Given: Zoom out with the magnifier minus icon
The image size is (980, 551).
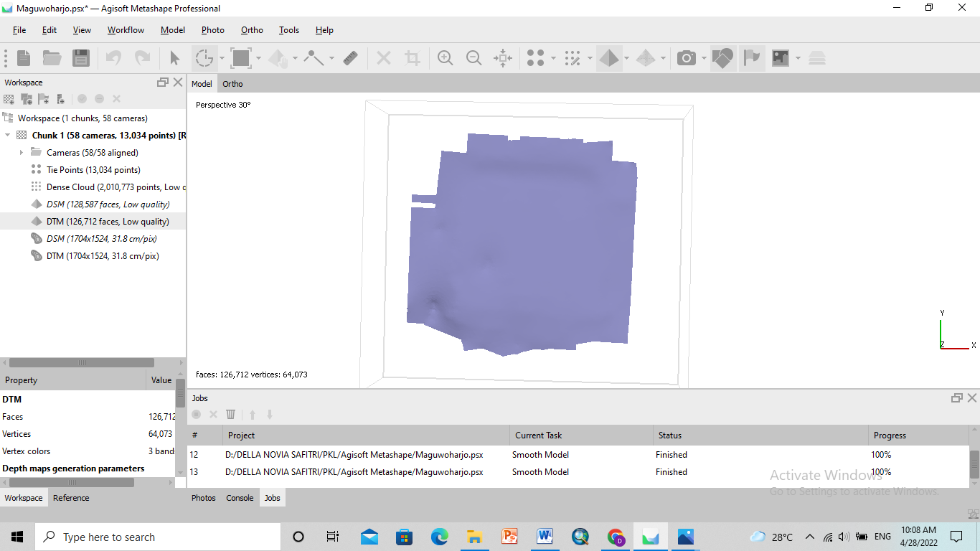Looking at the screenshot, I should coord(474,58).
